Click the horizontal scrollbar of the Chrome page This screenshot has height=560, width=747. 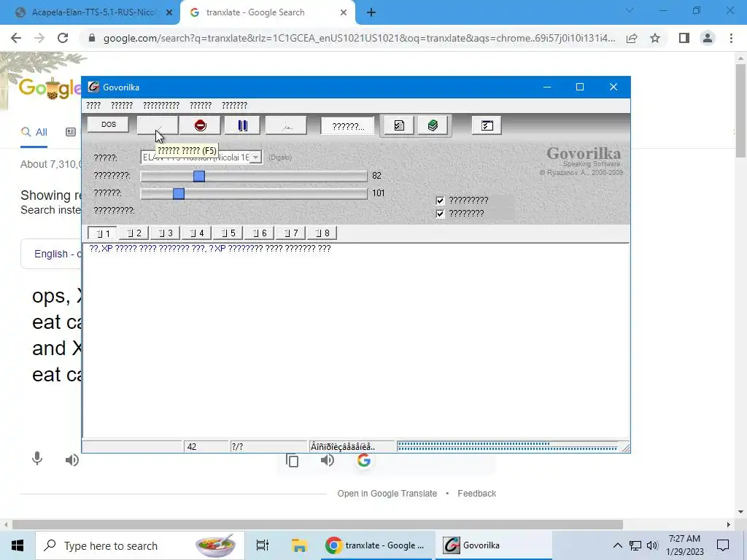[318, 524]
